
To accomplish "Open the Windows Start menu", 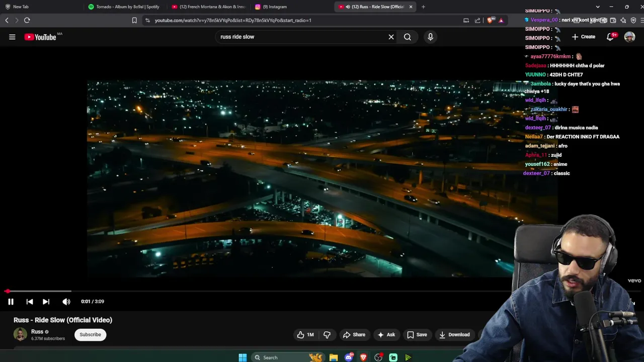I will 243,357.
